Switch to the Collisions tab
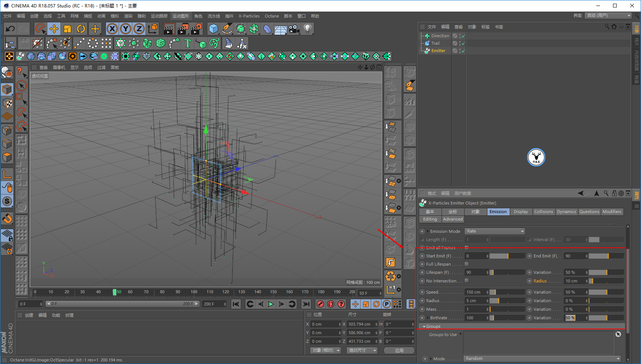 [x=543, y=212]
